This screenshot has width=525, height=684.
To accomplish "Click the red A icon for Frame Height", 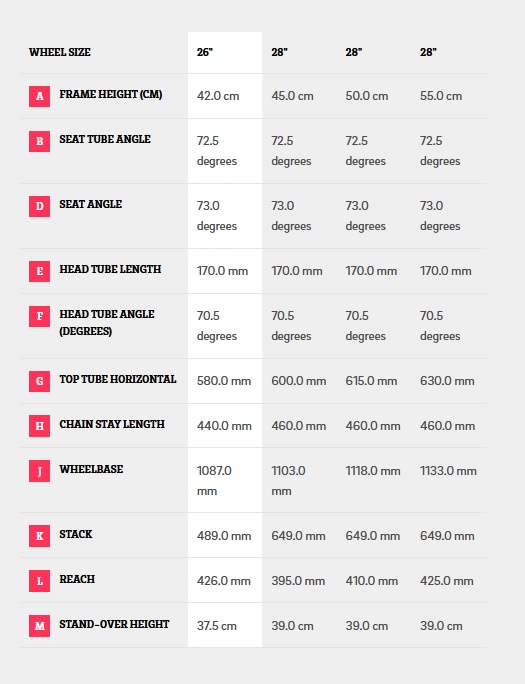I will click(x=39, y=96).
